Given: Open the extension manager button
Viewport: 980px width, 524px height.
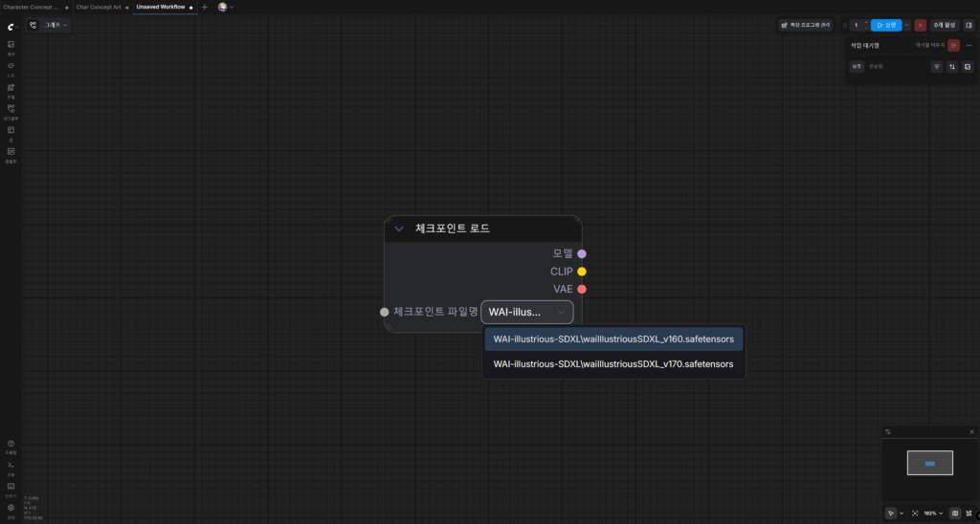Looking at the screenshot, I should 806,26.
